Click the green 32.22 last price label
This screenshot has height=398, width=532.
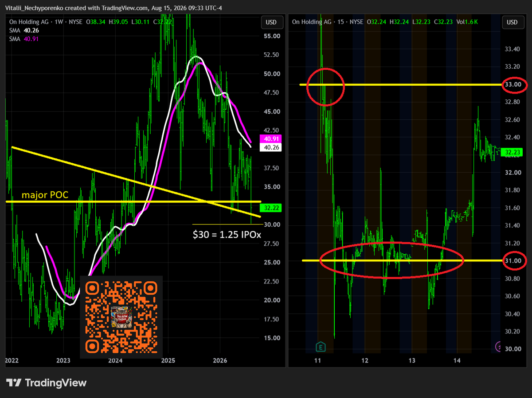pos(271,208)
